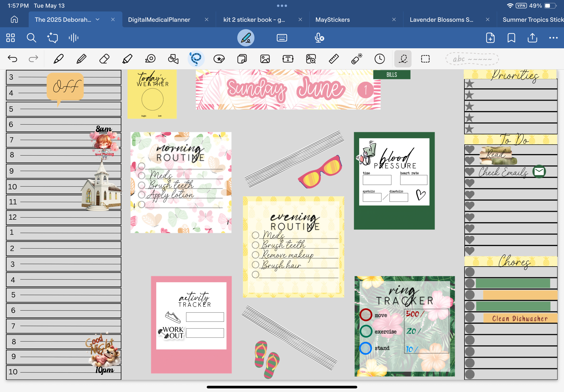564x392 pixels.
Task: Switch to the MayStickers tab
Action: [x=332, y=20]
